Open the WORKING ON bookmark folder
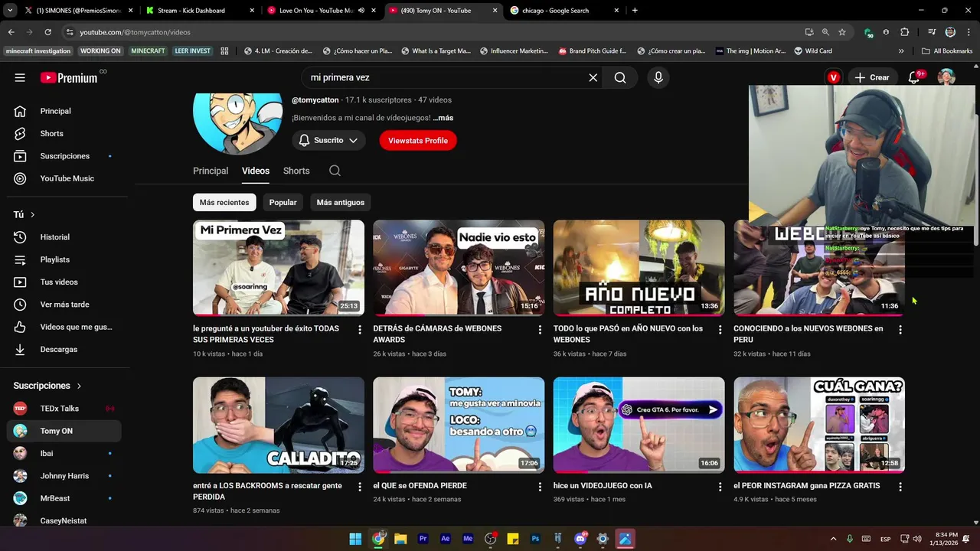 pos(100,51)
